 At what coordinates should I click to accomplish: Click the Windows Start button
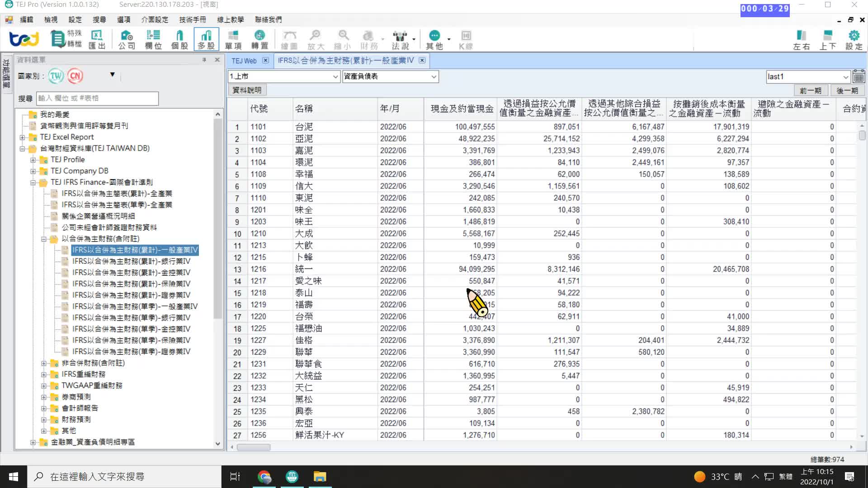(x=13, y=477)
